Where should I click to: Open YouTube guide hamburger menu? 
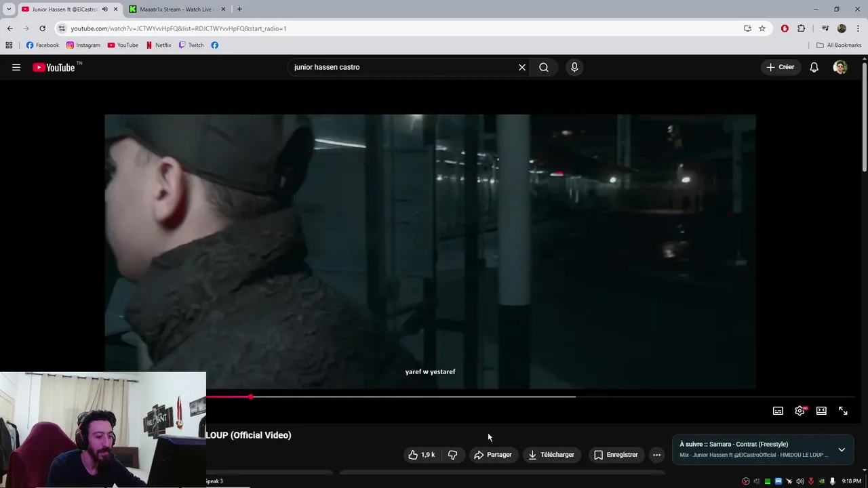click(x=16, y=67)
